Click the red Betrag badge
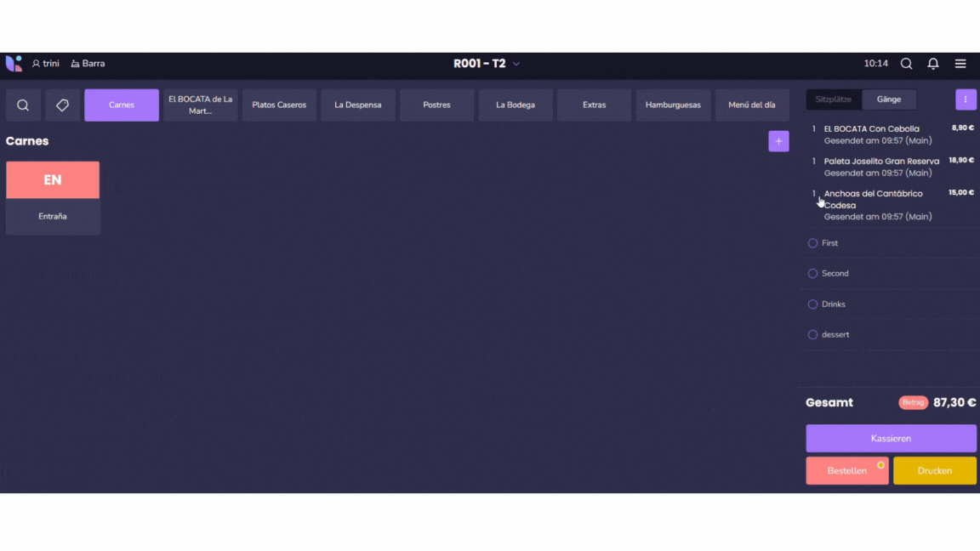980x551 pixels. pos(913,403)
